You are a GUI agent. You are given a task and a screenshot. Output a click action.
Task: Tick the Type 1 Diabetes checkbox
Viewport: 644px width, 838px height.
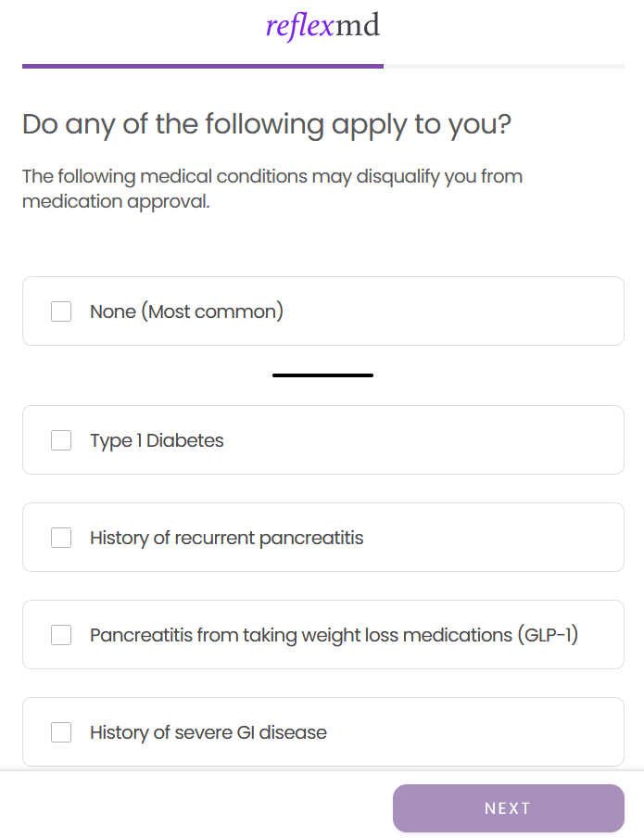pyautogui.click(x=61, y=440)
